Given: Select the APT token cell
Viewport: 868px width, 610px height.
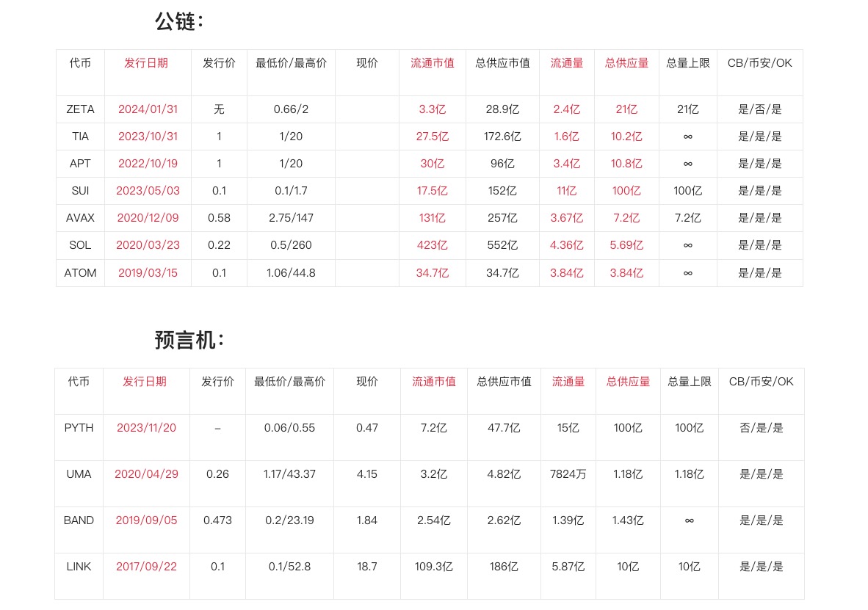Looking at the screenshot, I should (x=80, y=163).
